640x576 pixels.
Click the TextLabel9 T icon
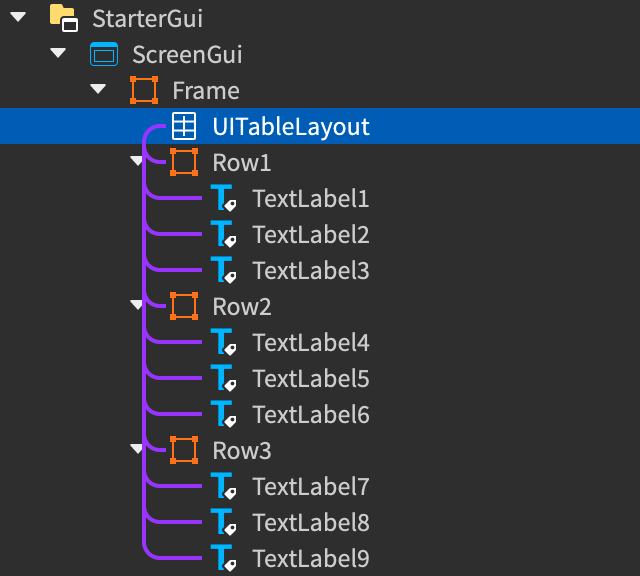pos(224,558)
